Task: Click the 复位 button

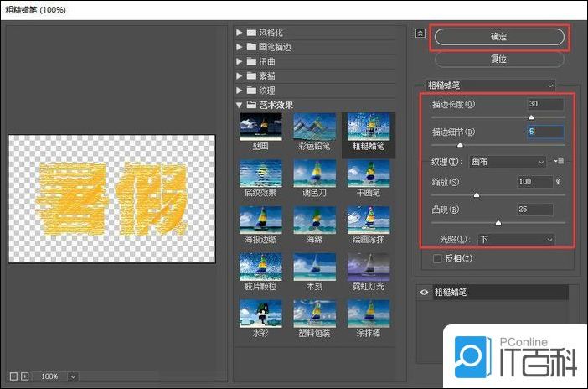Action: pyautogui.click(x=498, y=60)
